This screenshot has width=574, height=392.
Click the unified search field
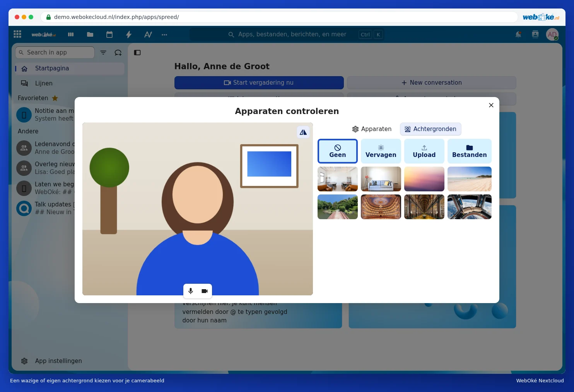pyautogui.click(x=287, y=34)
